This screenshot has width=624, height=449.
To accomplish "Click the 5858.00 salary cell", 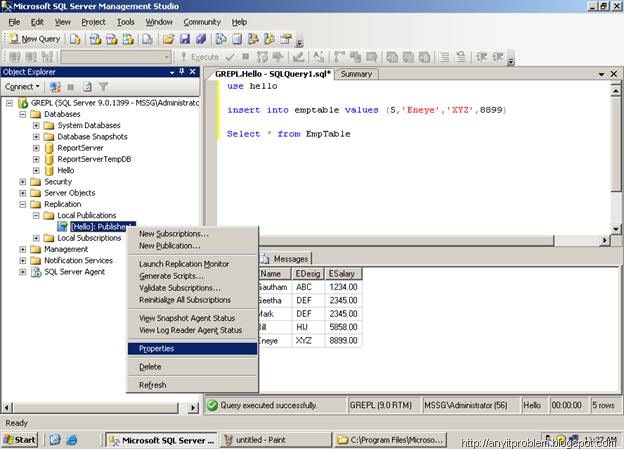I will [343, 327].
